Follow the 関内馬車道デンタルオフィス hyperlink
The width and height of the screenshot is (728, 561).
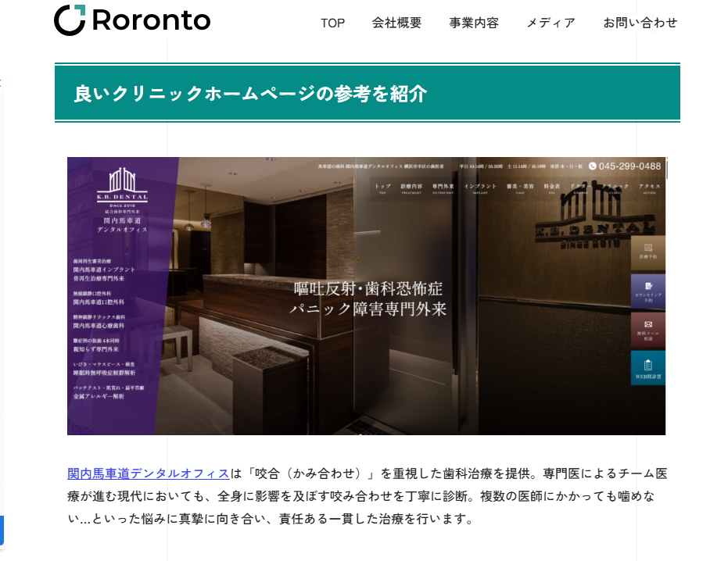(x=148, y=473)
